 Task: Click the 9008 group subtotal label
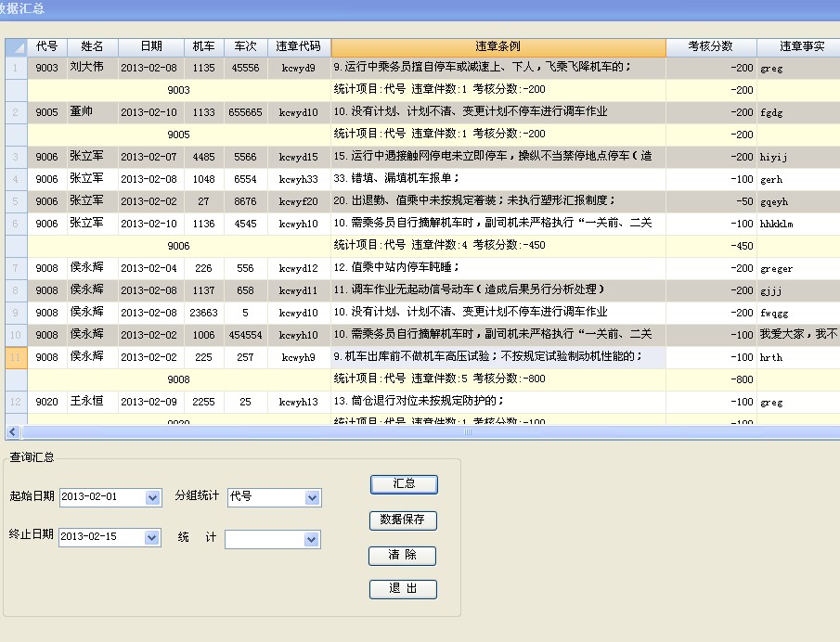pos(178,379)
